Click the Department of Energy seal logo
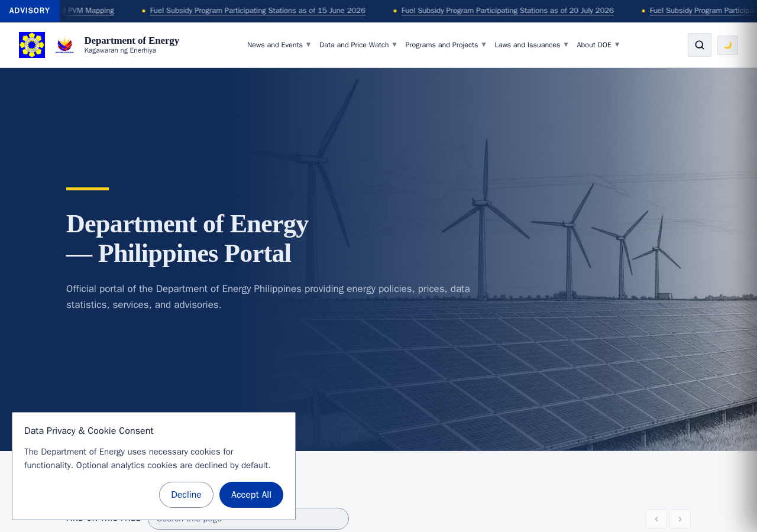Image resolution: width=757 pixels, height=532 pixels. [x=32, y=45]
